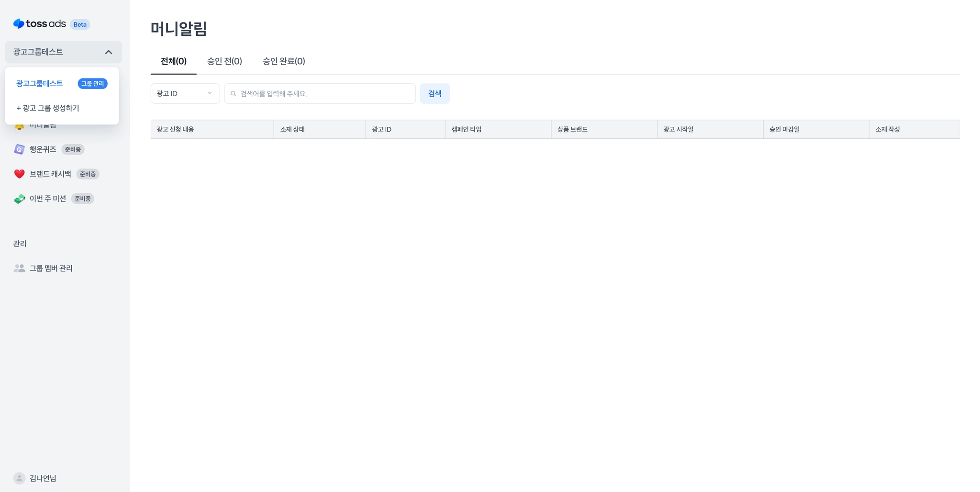The image size is (980, 492).
Task: Click the 준비중 badge beside 브랜드 캐시백
Action: [88, 174]
